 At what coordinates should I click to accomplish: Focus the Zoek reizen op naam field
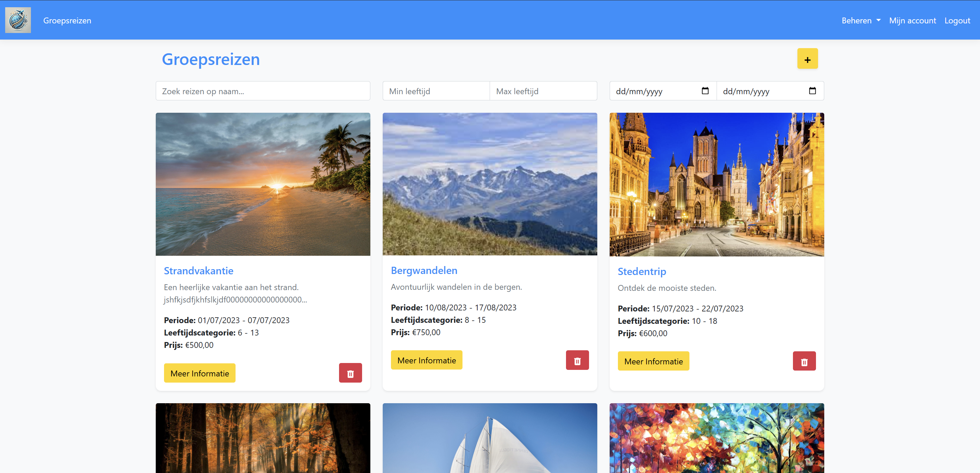click(x=263, y=91)
